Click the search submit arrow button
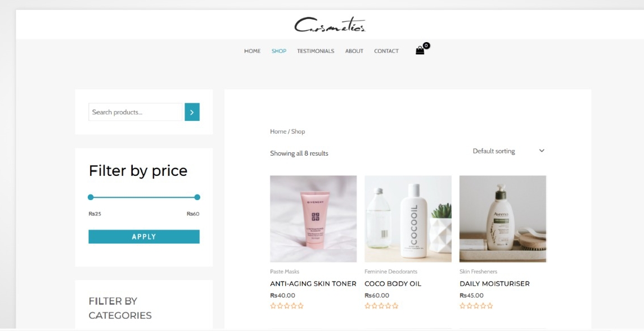The height and width of the screenshot is (331, 644). (x=192, y=112)
